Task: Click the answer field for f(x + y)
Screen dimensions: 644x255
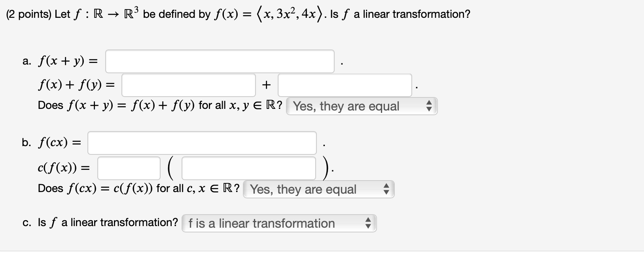Action: tap(219, 61)
